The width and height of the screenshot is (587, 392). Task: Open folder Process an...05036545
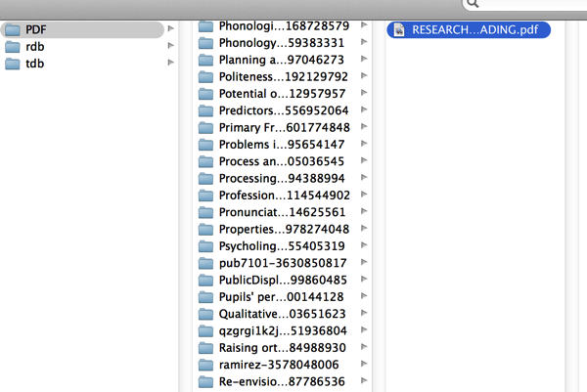pyautogui.click(x=283, y=161)
